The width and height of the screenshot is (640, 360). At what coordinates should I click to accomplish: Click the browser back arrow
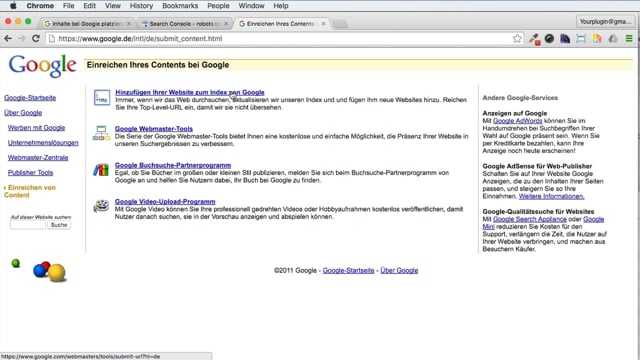point(8,38)
